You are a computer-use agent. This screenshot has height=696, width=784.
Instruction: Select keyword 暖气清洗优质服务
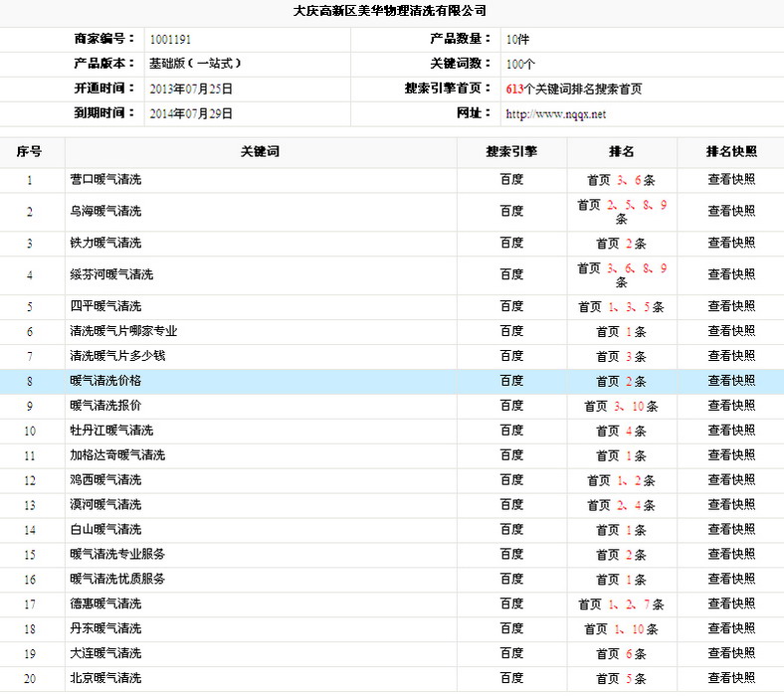(117, 579)
